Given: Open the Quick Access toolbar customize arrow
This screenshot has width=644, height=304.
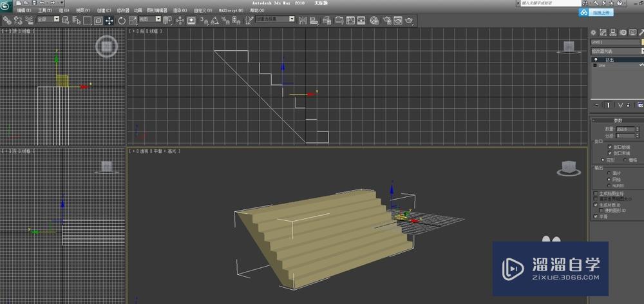Looking at the screenshot, I should click(62, 3).
